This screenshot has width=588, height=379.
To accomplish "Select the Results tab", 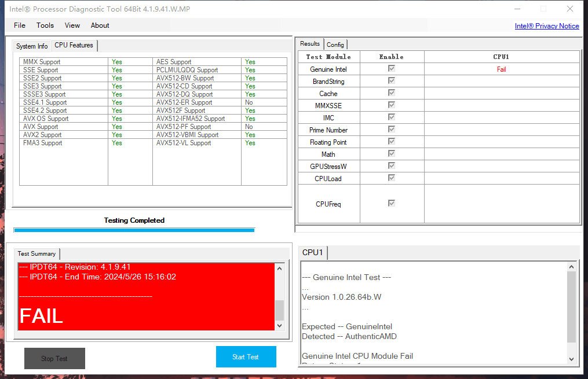I will [x=309, y=43].
